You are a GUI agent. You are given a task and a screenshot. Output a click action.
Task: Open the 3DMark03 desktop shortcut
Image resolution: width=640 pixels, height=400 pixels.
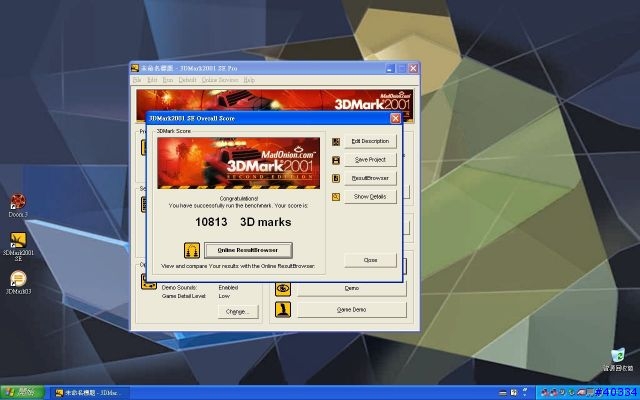click(x=18, y=282)
